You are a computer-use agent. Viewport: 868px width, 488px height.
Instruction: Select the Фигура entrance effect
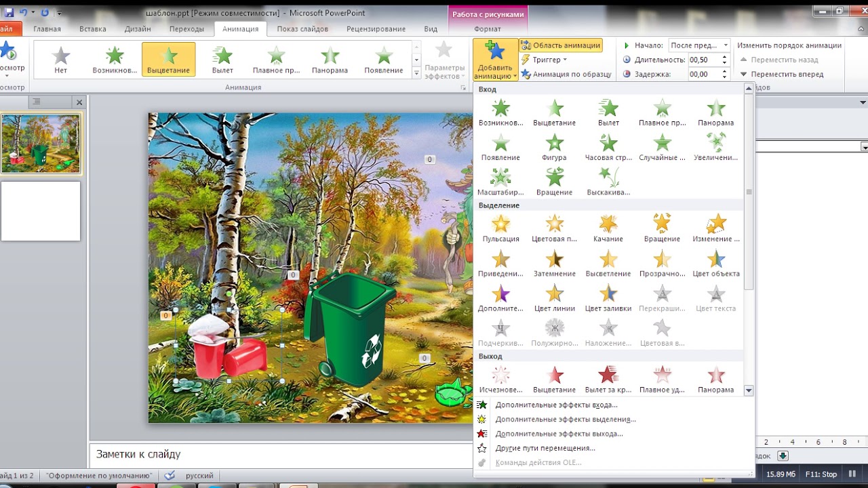point(554,147)
